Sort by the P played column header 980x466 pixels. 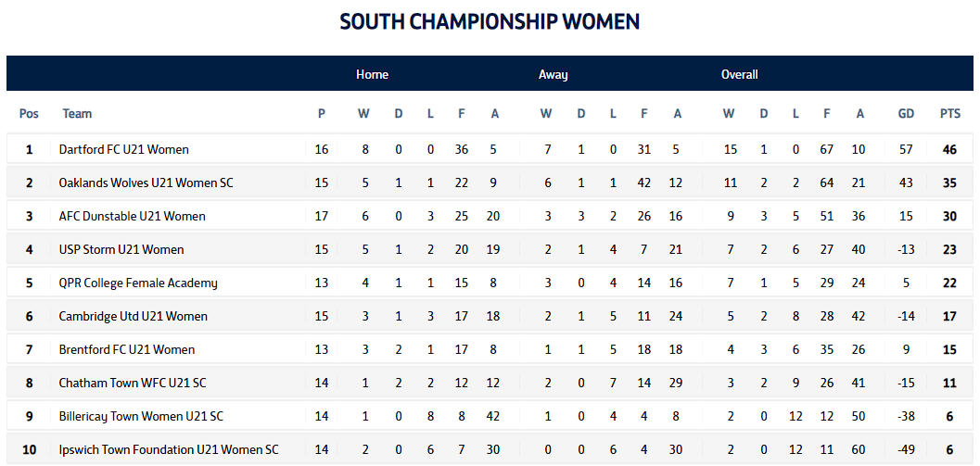pos(322,114)
